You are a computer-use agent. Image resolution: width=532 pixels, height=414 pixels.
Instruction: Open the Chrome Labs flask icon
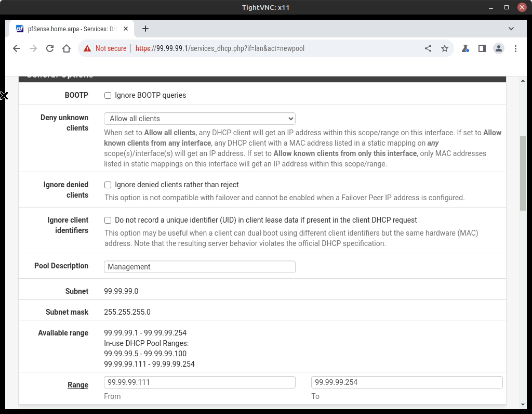pos(465,48)
